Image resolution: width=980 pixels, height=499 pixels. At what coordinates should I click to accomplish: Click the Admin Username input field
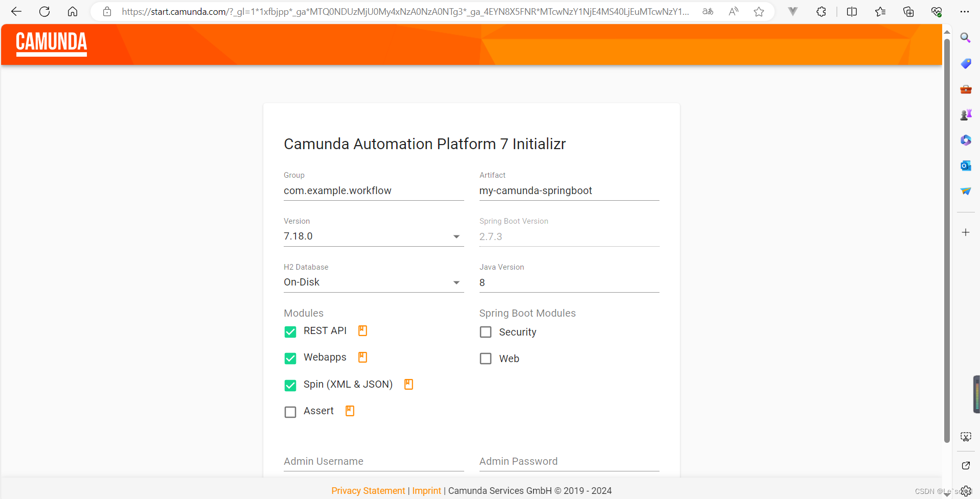point(374,461)
